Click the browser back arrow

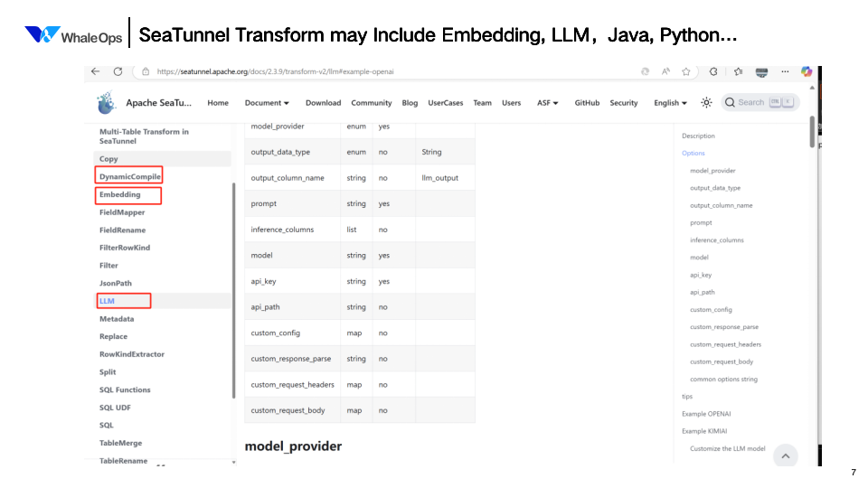[96, 71]
